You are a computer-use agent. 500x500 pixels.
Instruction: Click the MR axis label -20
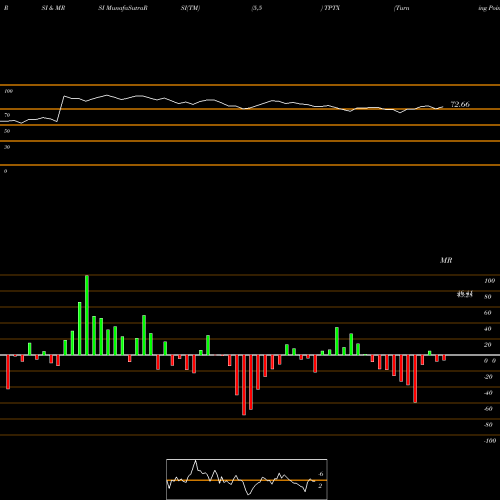(488, 377)
